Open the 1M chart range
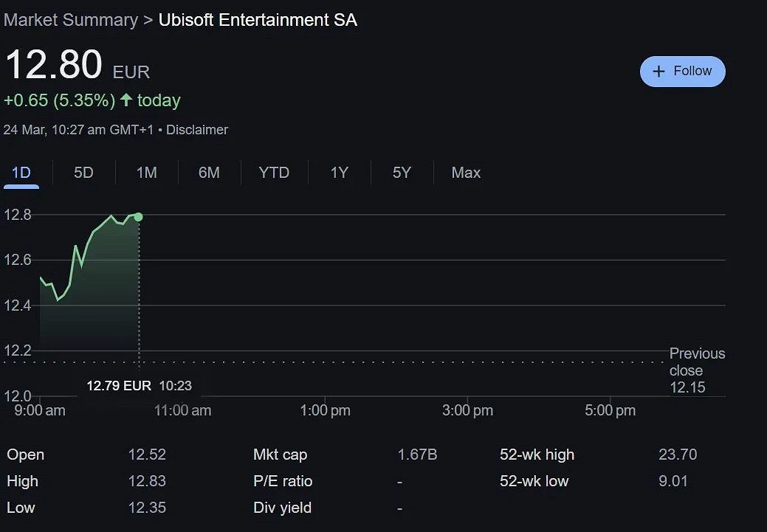 (146, 173)
